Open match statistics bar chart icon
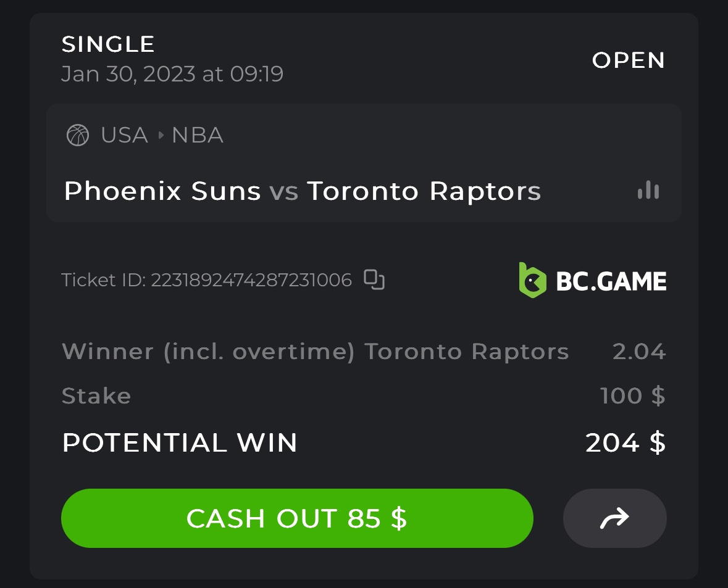Screen dimensions: 728x588 (648, 190)
